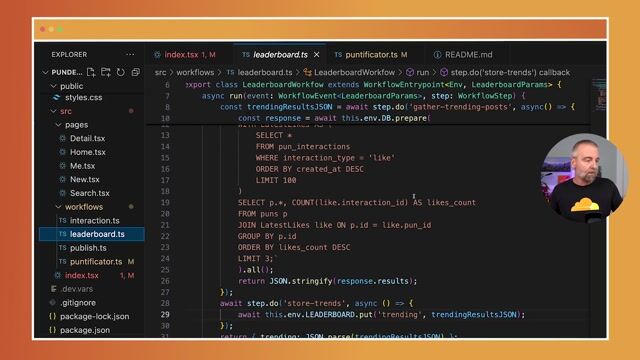Image resolution: width=640 pixels, height=360 pixels.
Task: Open package.json in the Explorer
Action: point(85,330)
